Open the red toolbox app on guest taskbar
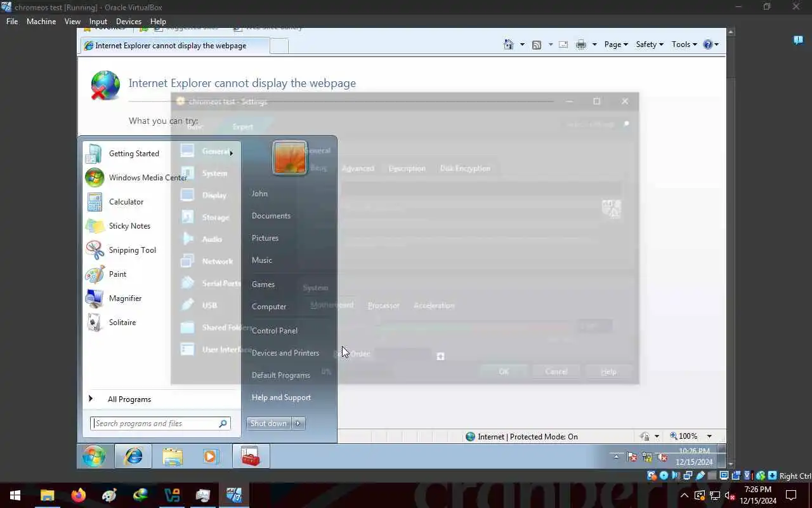 tap(251, 456)
